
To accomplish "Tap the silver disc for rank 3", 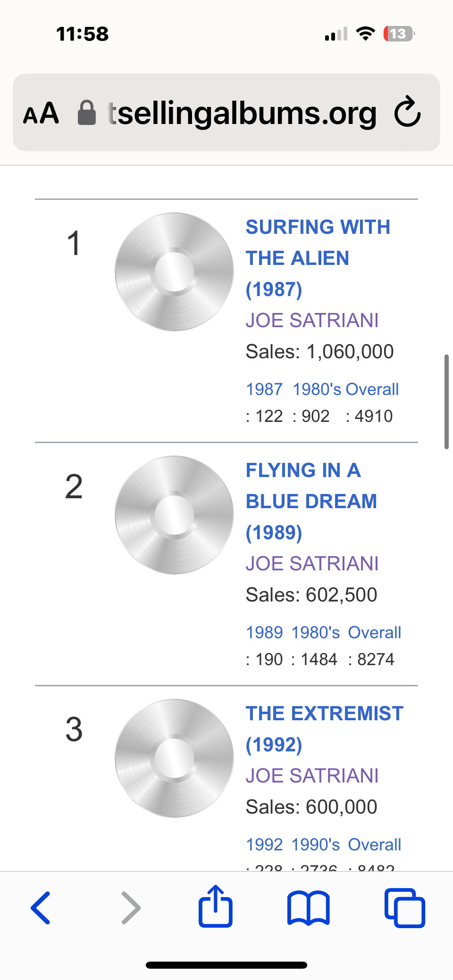I will tap(174, 758).
